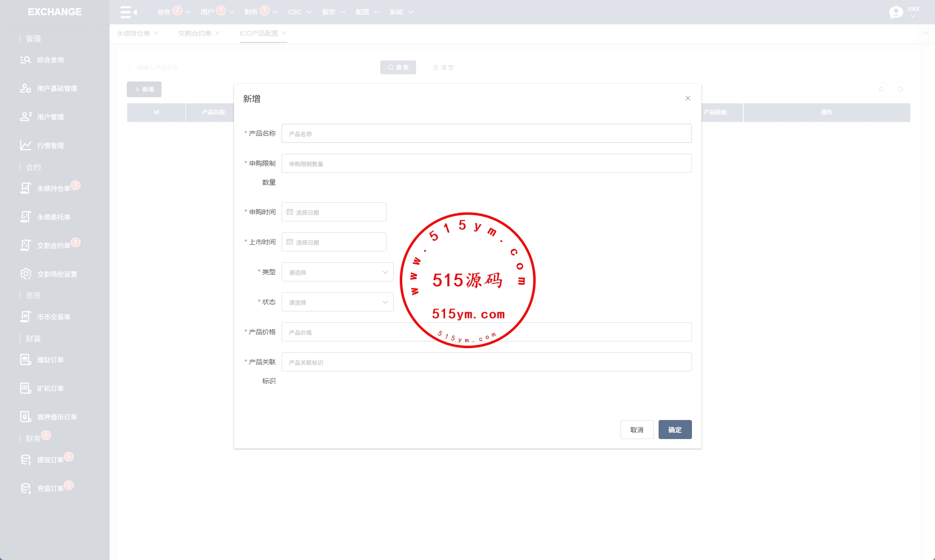Click the 确定 confirm button

tap(675, 430)
